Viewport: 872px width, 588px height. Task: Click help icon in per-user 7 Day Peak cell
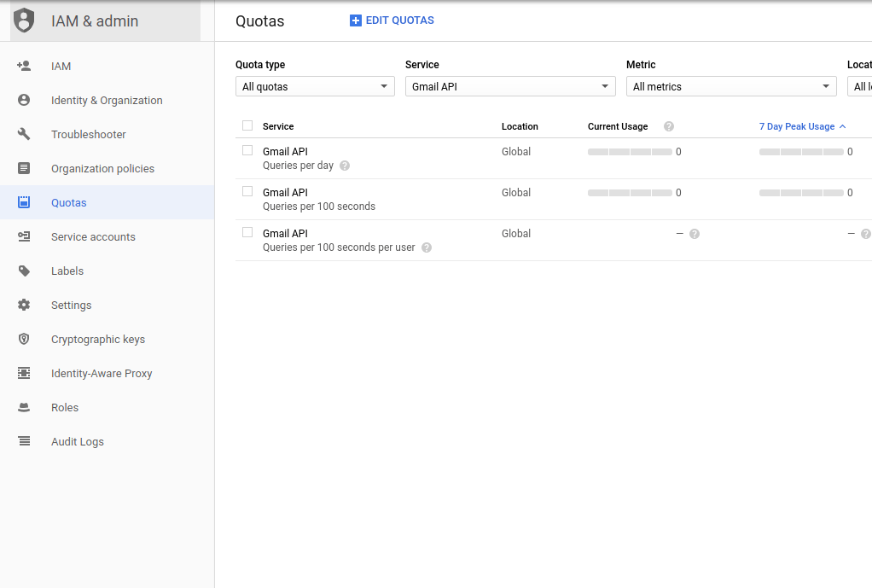(866, 234)
